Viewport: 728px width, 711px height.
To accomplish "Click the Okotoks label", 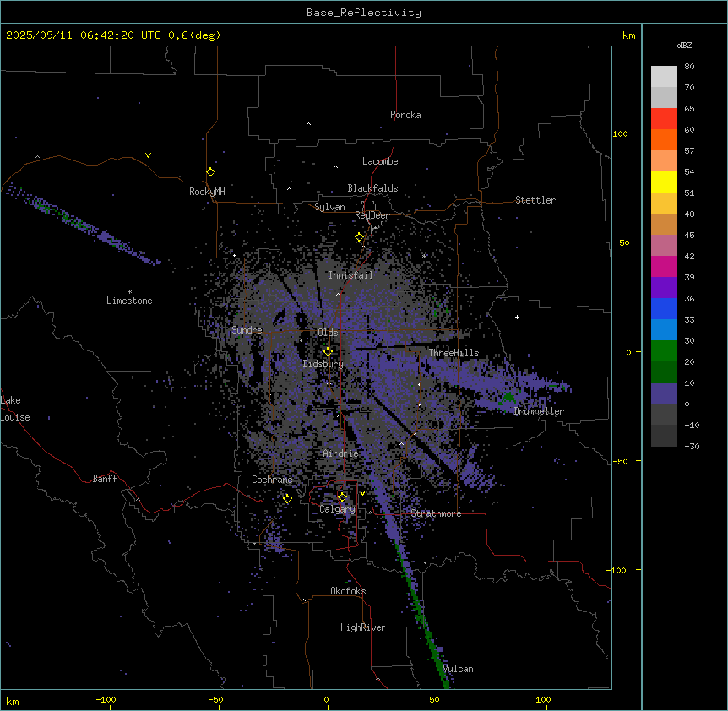I will point(348,591).
